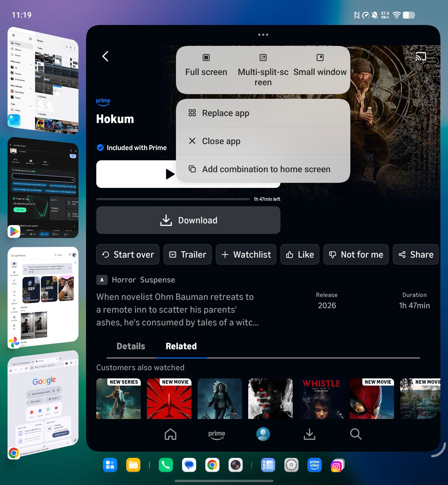This screenshot has height=485, width=448.
Task: Open the Downloads tab in bottom bar
Action: [x=309, y=434]
